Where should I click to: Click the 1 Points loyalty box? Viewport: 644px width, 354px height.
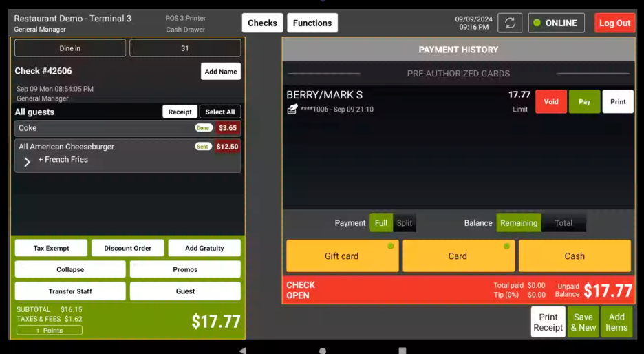click(50, 330)
